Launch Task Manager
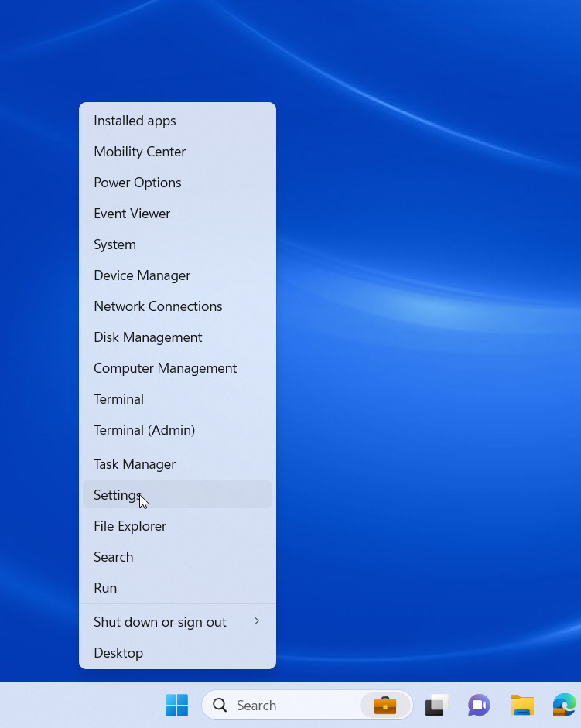This screenshot has height=728, width=581. click(135, 464)
